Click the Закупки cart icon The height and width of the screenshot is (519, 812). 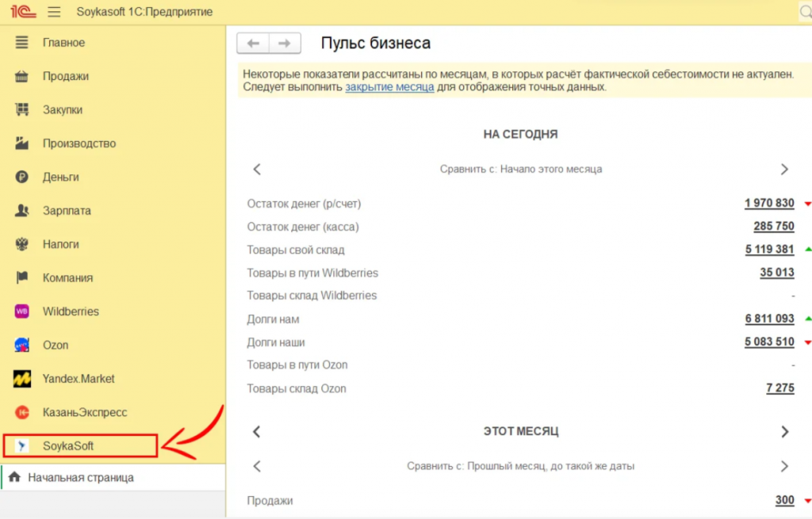click(x=22, y=110)
